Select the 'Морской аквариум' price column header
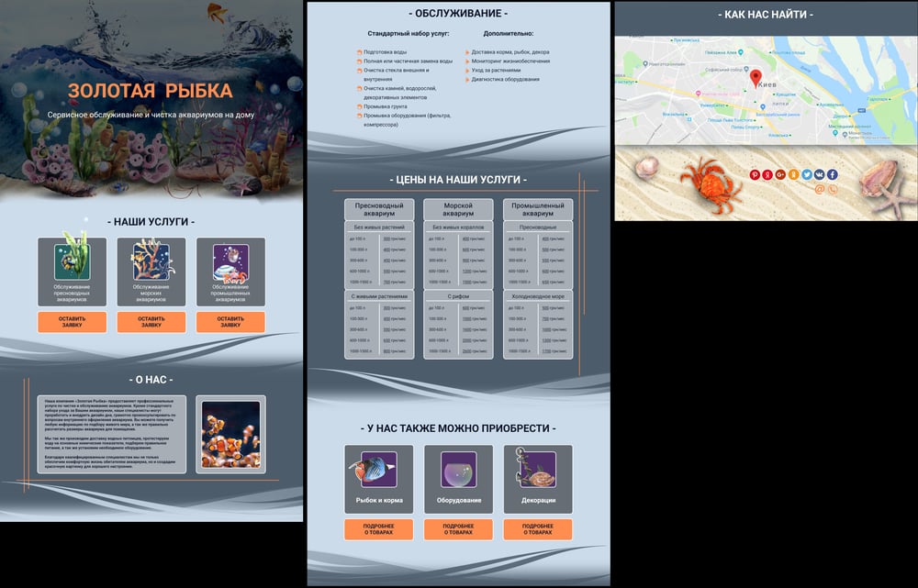The height and width of the screenshot is (588, 918). pos(458,209)
